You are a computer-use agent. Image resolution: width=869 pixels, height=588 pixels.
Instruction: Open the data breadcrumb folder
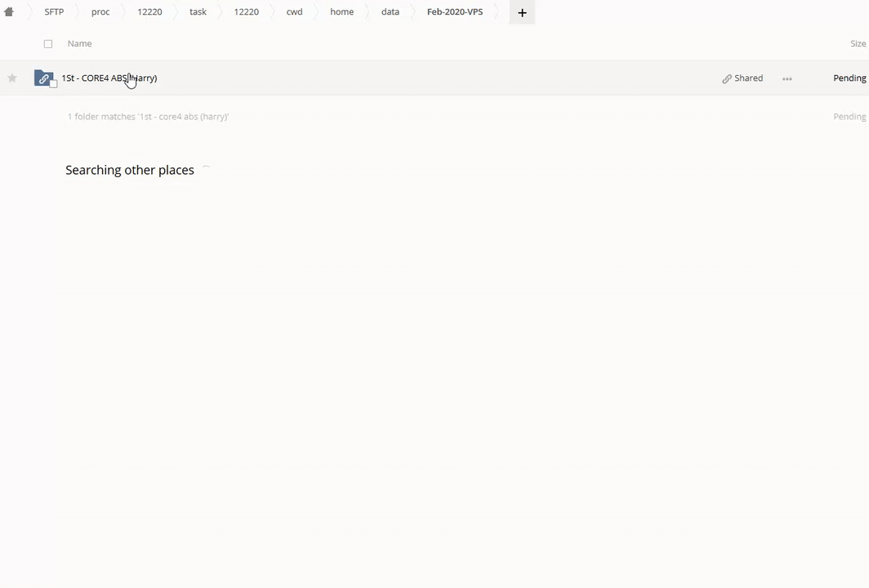[x=390, y=12]
